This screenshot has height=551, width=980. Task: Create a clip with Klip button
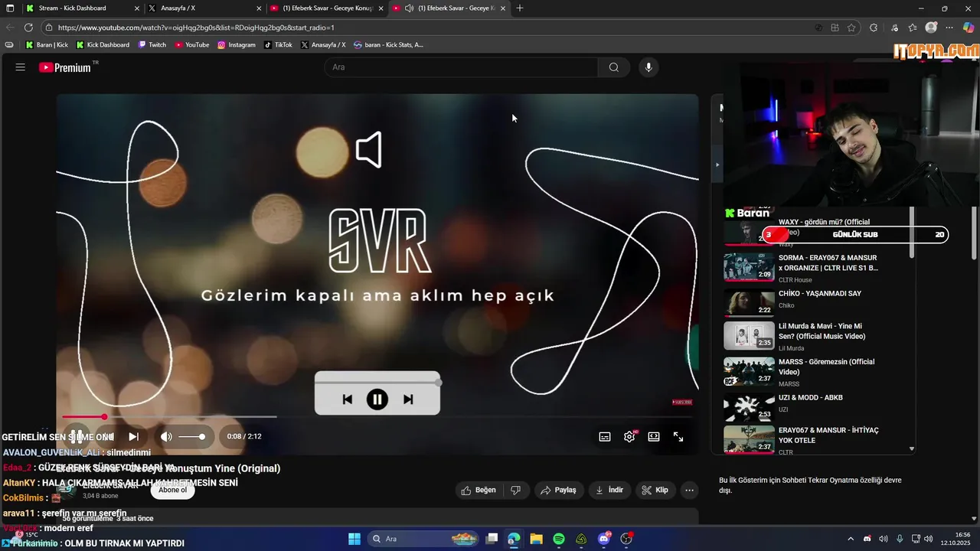pyautogui.click(x=655, y=491)
